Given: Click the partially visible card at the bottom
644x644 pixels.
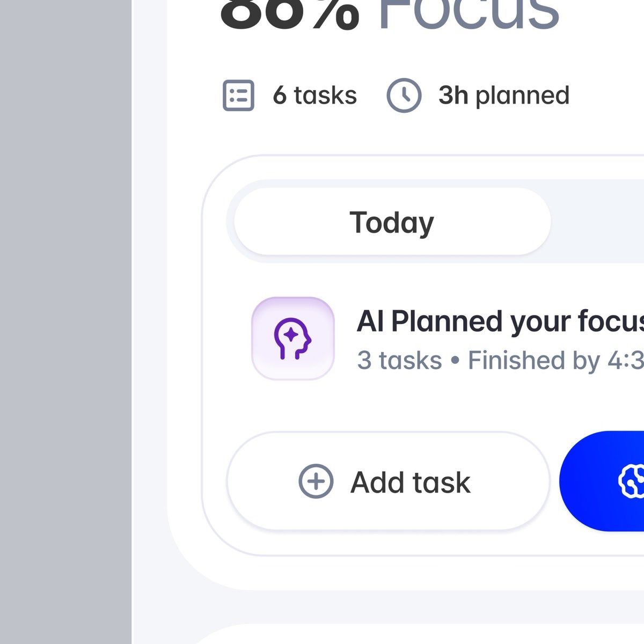Looking at the screenshot, I should [429, 635].
